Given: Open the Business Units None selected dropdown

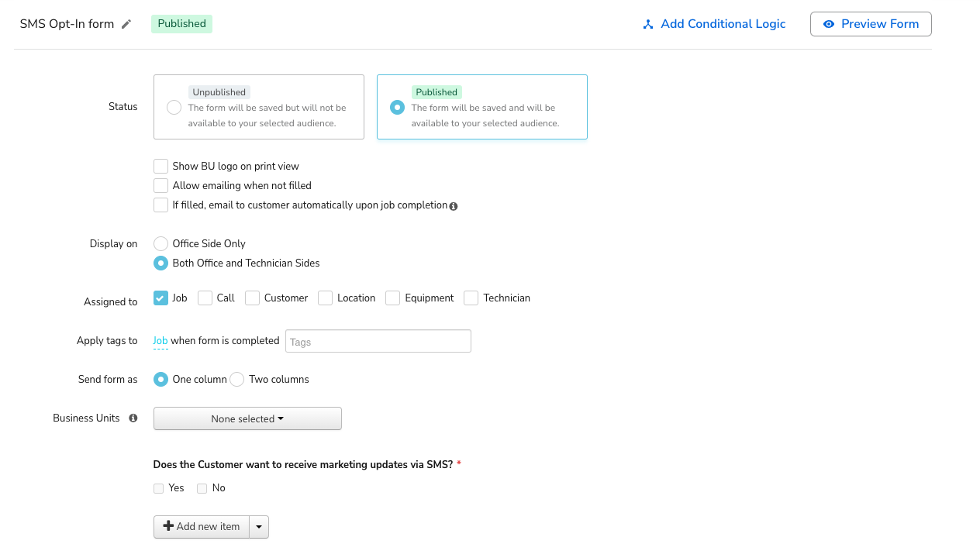Looking at the screenshot, I should coord(247,418).
